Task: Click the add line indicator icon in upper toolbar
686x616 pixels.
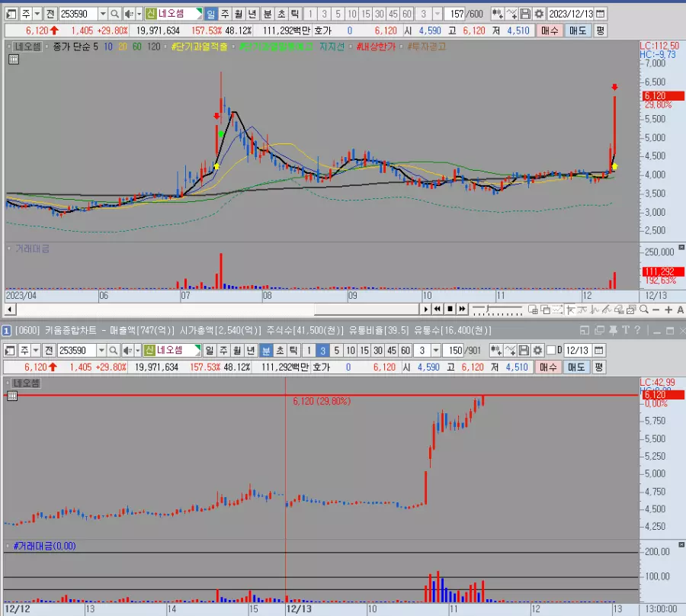Action: tap(511, 14)
